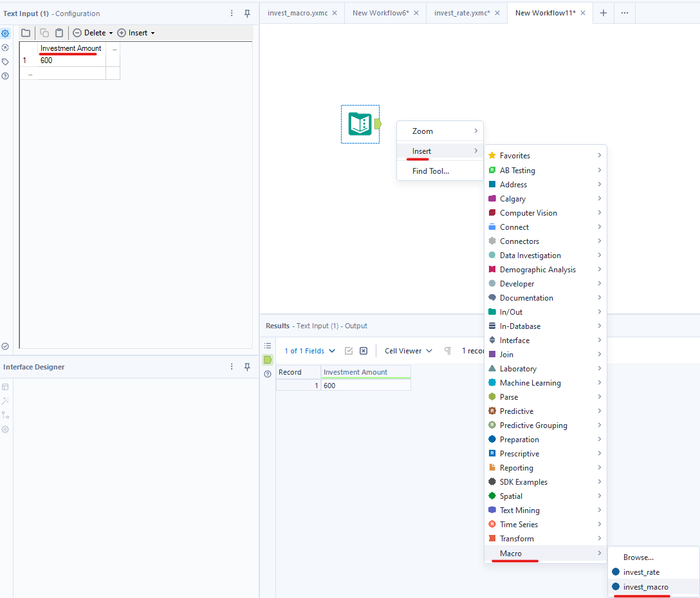Viewport: 700px width, 598px height.
Task: Switch to the invest_macro.yxmc tab
Action: pos(297,13)
